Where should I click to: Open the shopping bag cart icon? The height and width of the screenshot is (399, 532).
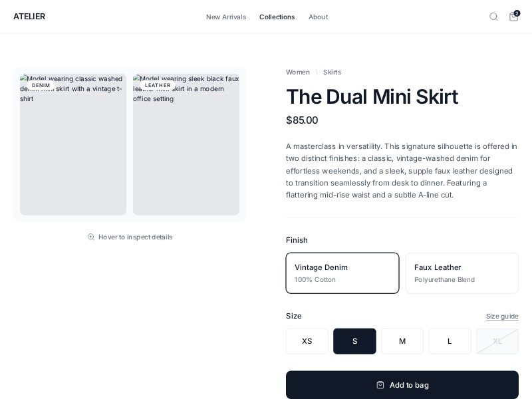pyautogui.click(x=513, y=17)
